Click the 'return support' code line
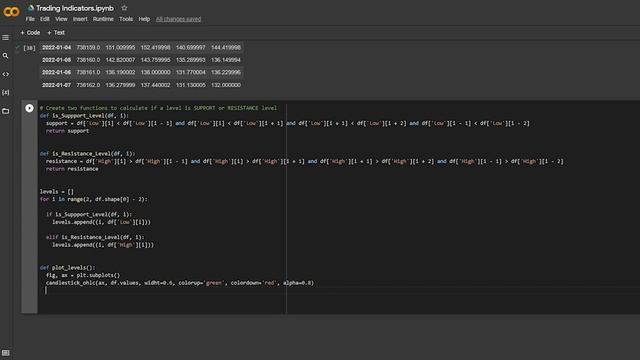The width and height of the screenshot is (640, 360). coord(67,131)
